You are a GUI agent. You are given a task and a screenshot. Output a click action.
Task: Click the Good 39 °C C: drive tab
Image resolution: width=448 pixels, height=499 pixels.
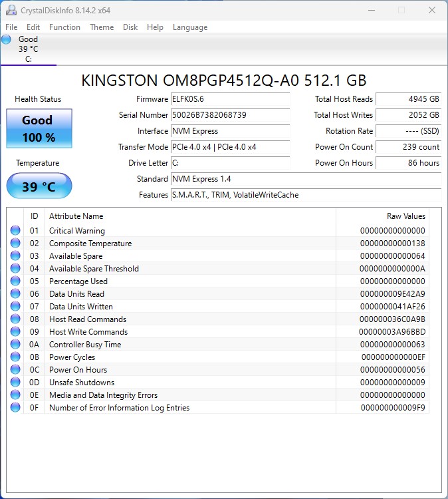point(29,49)
